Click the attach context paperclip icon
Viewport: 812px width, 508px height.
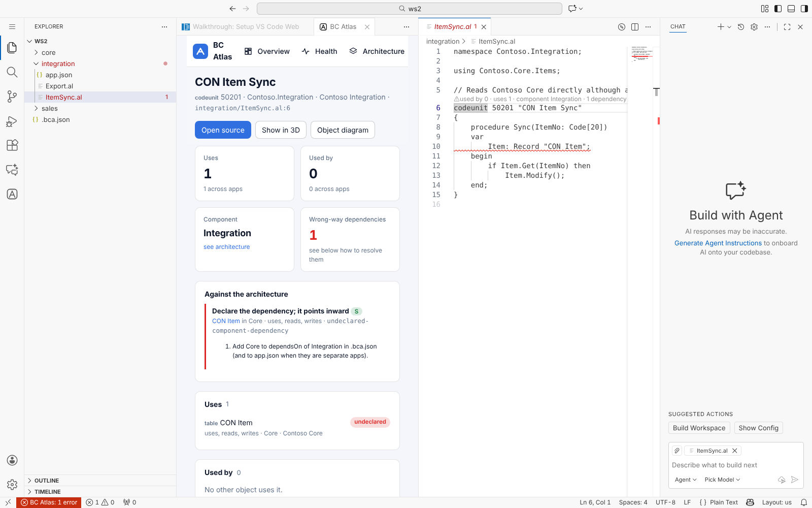(677, 451)
